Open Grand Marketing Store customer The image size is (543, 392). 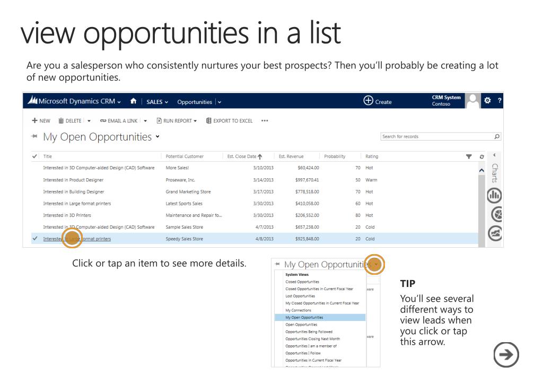click(x=188, y=191)
